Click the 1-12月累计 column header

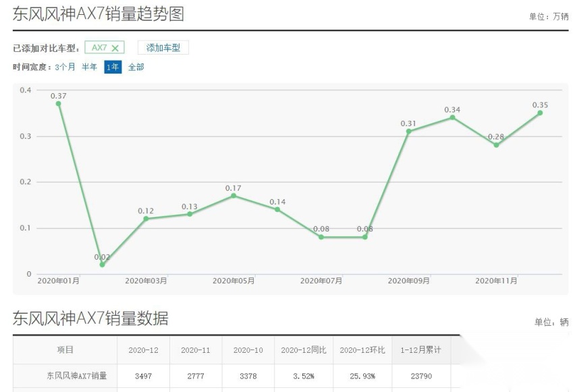(x=421, y=350)
